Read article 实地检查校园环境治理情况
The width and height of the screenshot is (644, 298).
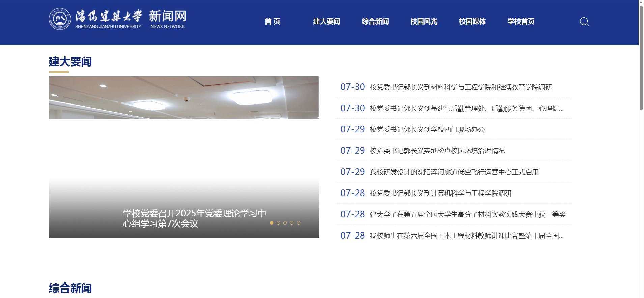(x=437, y=151)
